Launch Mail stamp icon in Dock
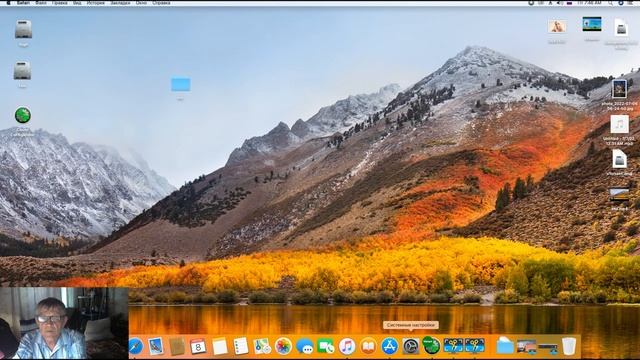640x360 pixels. click(156, 346)
